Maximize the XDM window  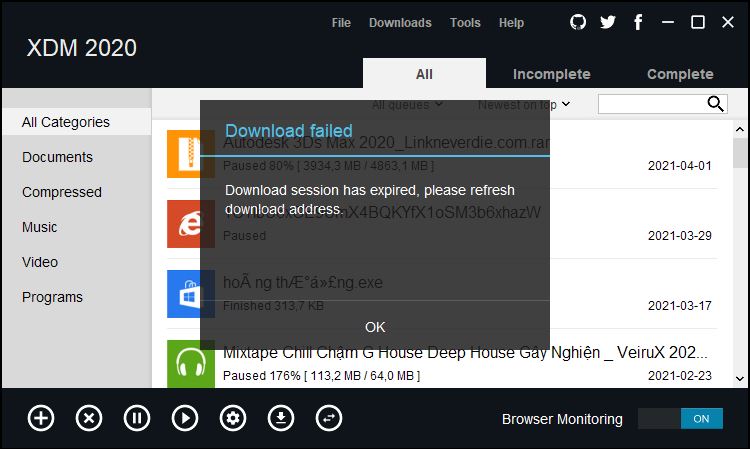click(698, 22)
